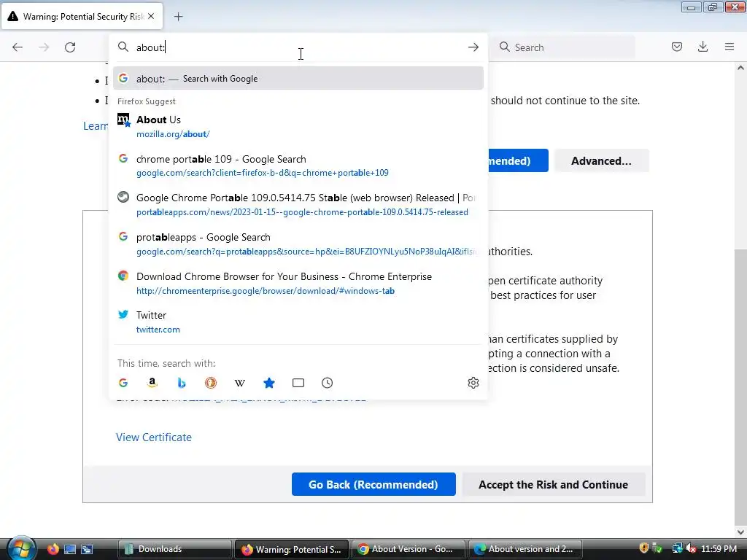Click Accept the Risk and Continue
Image resolution: width=747 pixels, height=560 pixels.
553,484
